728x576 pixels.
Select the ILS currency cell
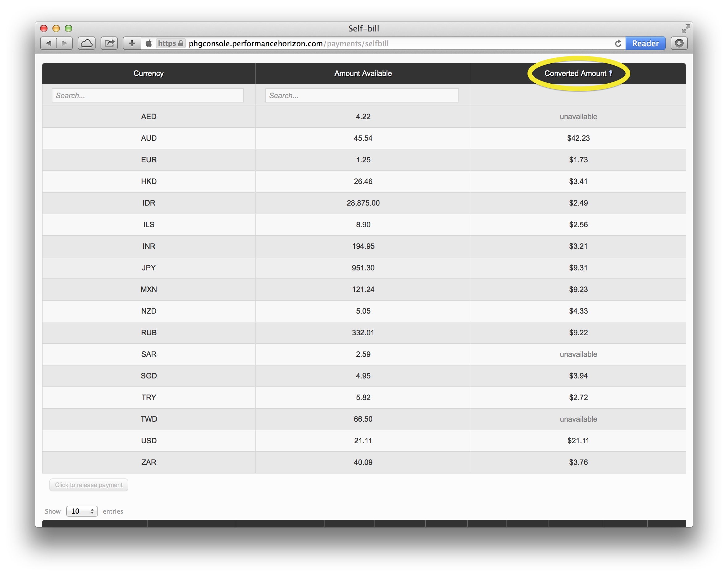pyautogui.click(x=149, y=225)
